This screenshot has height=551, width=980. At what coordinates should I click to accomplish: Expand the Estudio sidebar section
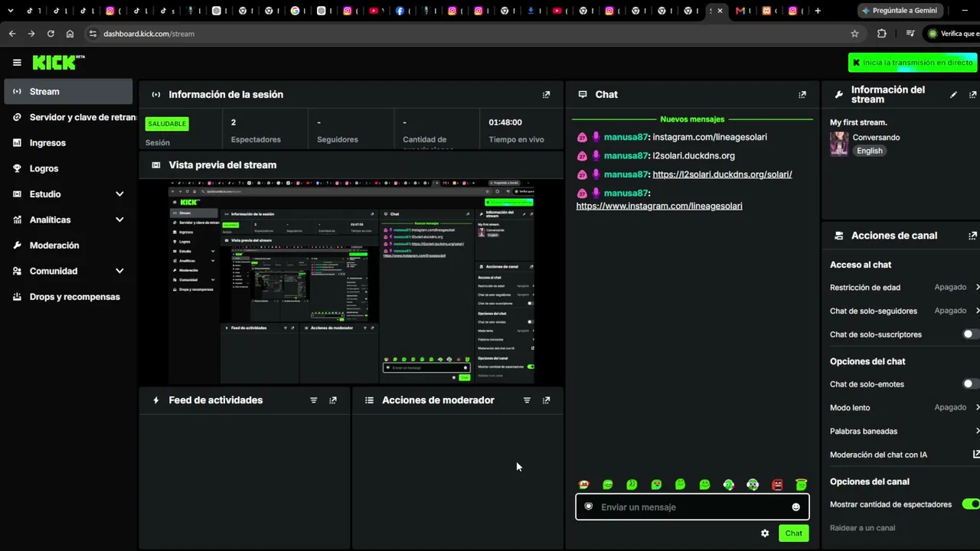119,194
